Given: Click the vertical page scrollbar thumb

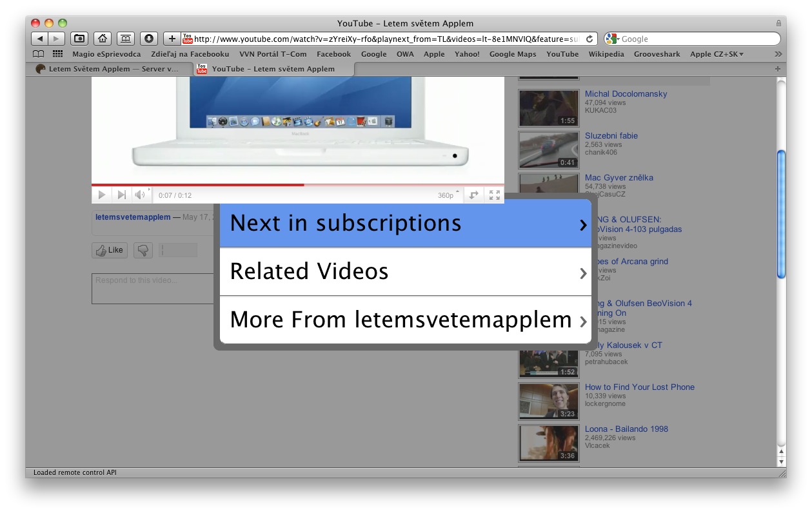Looking at the screenshot, I should point(781,214).
